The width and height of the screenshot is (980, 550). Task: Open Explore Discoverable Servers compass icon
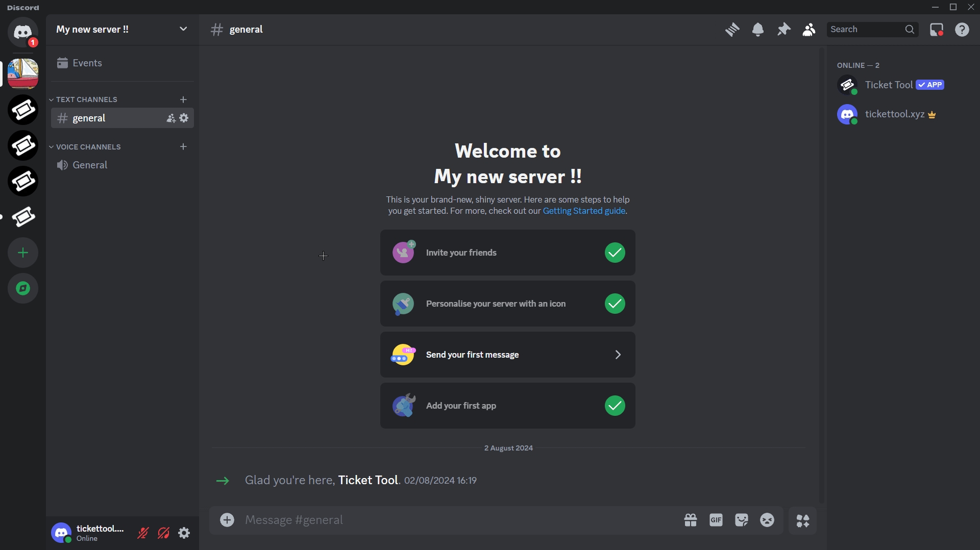pos(23,288)
